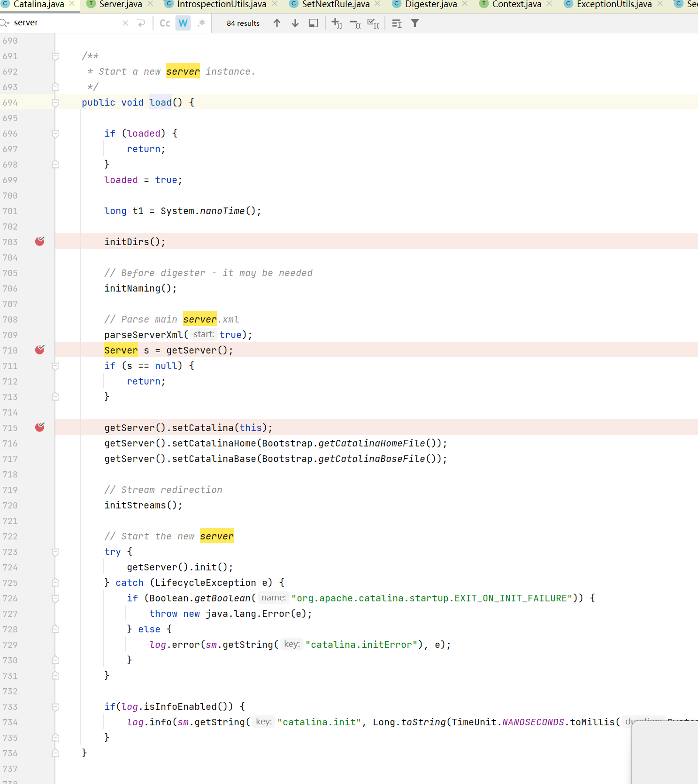The height and width of the screenshot is (784, 698).
Task: Collapse Javadoc comment at line 691
Action: coord(55,56)
